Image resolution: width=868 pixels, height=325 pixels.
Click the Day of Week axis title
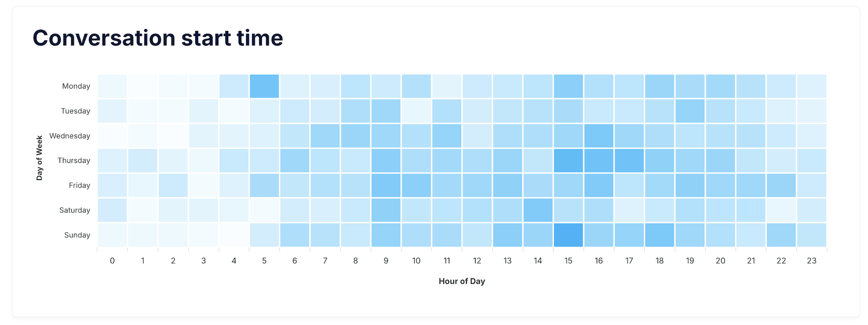[39, 158]
